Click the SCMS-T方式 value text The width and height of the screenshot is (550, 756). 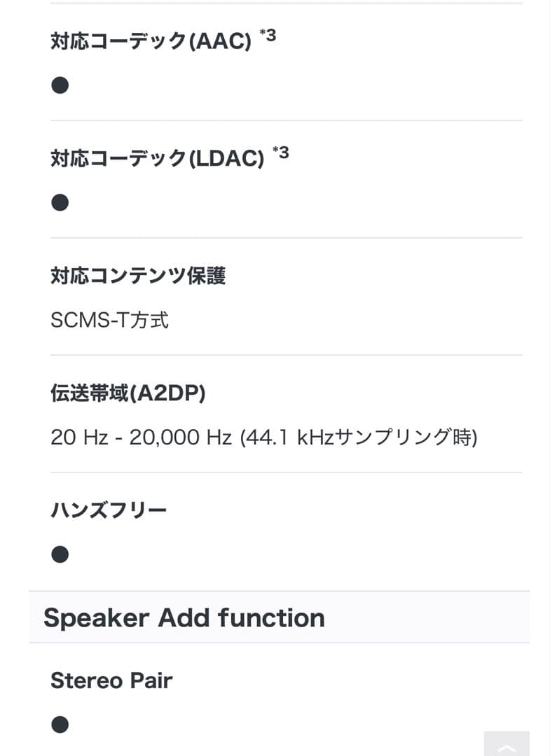110,321
